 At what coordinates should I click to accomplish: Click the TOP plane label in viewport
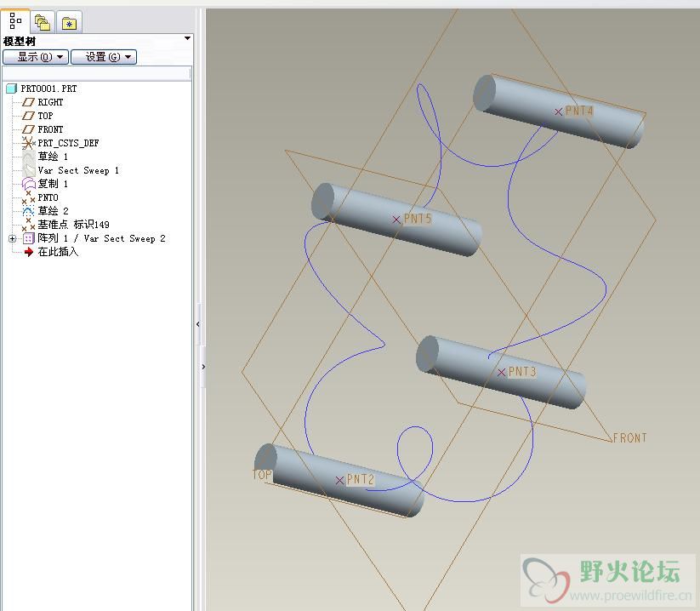pos(263,475)
